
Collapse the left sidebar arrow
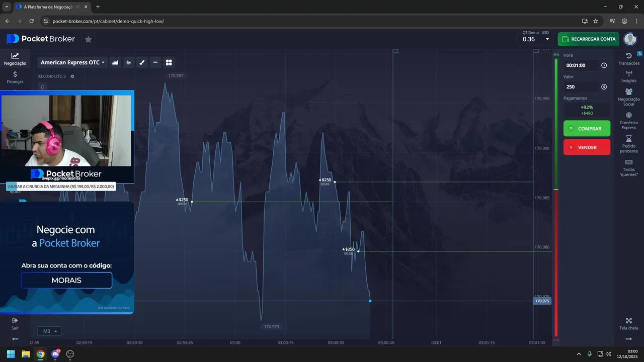[15, 339]
